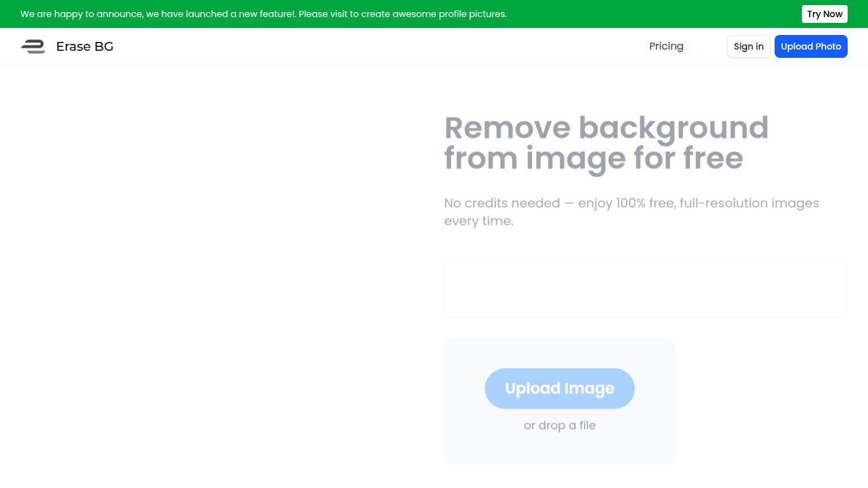Click the empty placeholder box above uploader
Image resolution: width=868 pixels, height=488 pixels.
(x=645, y=288)
